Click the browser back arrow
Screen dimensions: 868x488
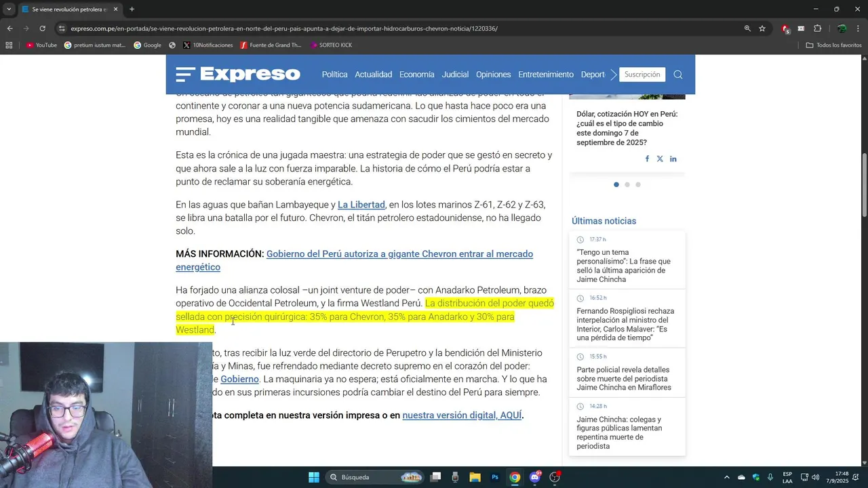pyautogui.click(x=9, y=28)
